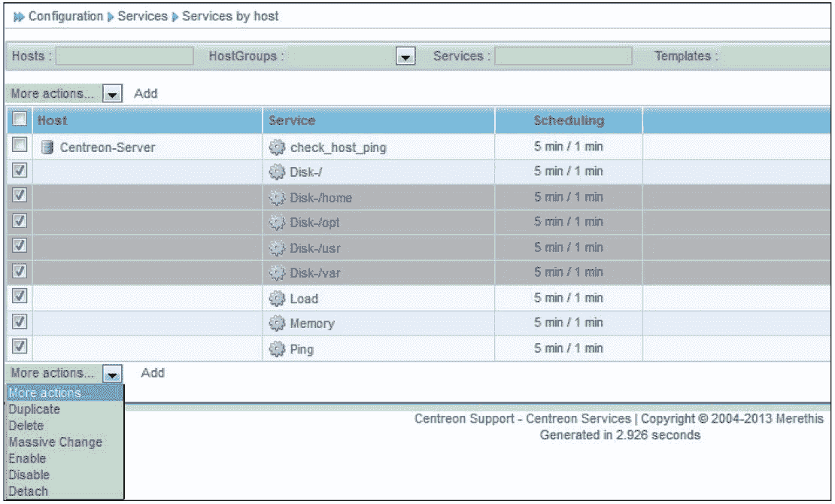The height and width of the screenshot is (504, 835).
Task: Uncheck the Disk-/usr row checkbox
Action: 20,246
